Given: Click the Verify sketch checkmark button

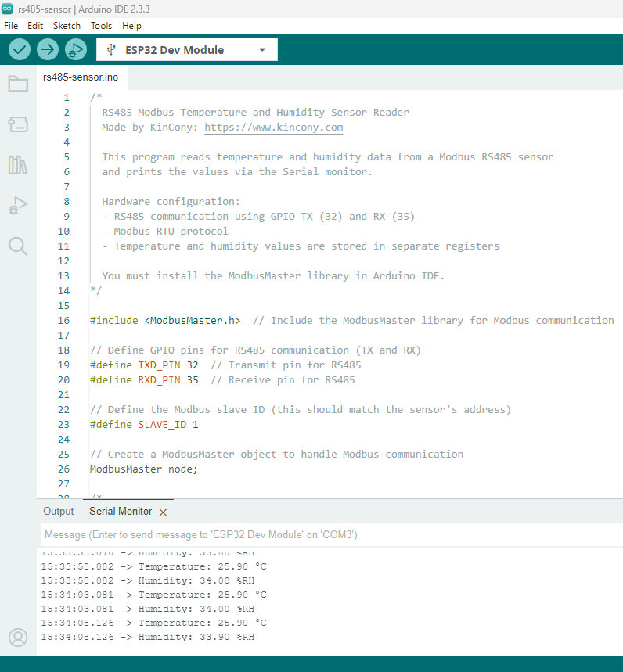Looking at the screenshot, I should coord(20,49).
